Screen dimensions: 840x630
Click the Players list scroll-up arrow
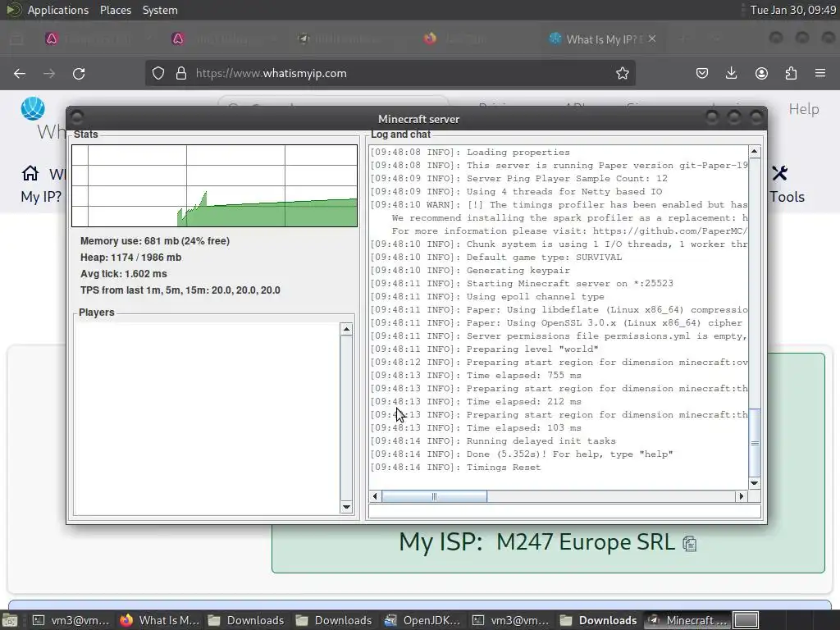(x=346, y=329)
